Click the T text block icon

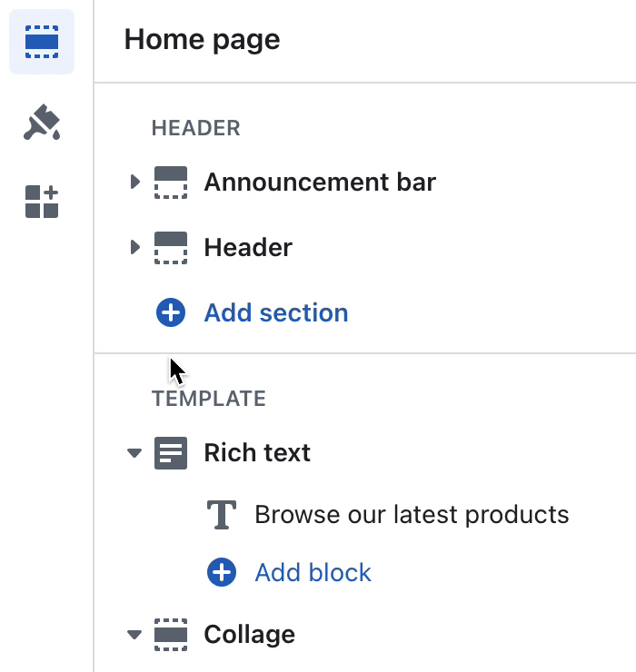[222, 515]
